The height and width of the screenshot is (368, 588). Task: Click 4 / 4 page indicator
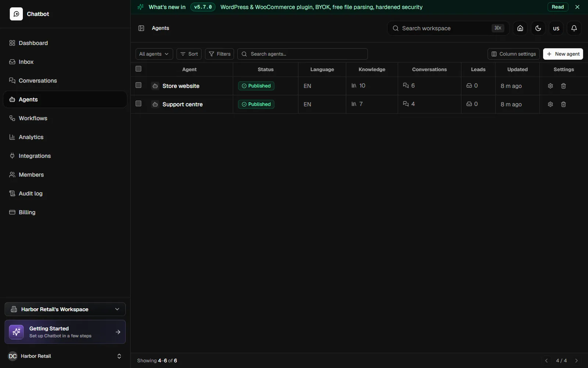coord(561,361)
